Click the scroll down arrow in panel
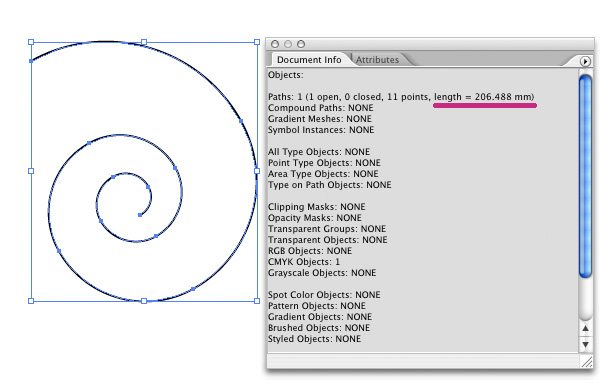Screen dimensions: 611x389 coord(585,345)
